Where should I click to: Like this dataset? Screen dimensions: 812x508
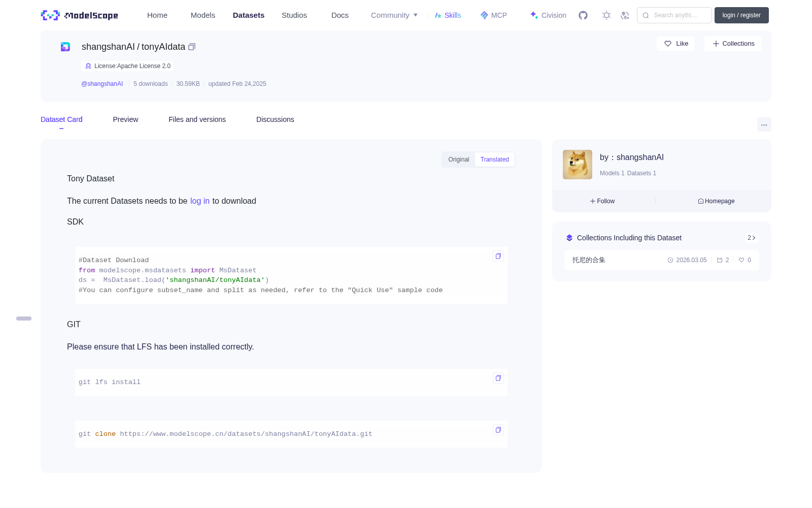[x=676, y=44]
